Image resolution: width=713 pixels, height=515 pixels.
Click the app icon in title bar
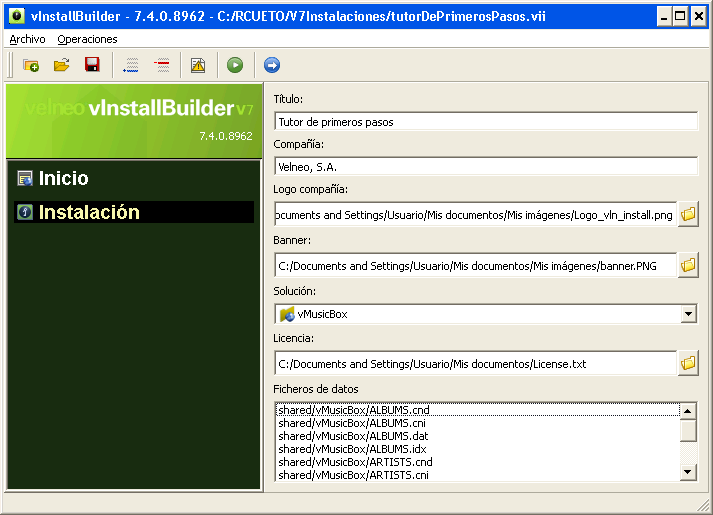[17, 16]
